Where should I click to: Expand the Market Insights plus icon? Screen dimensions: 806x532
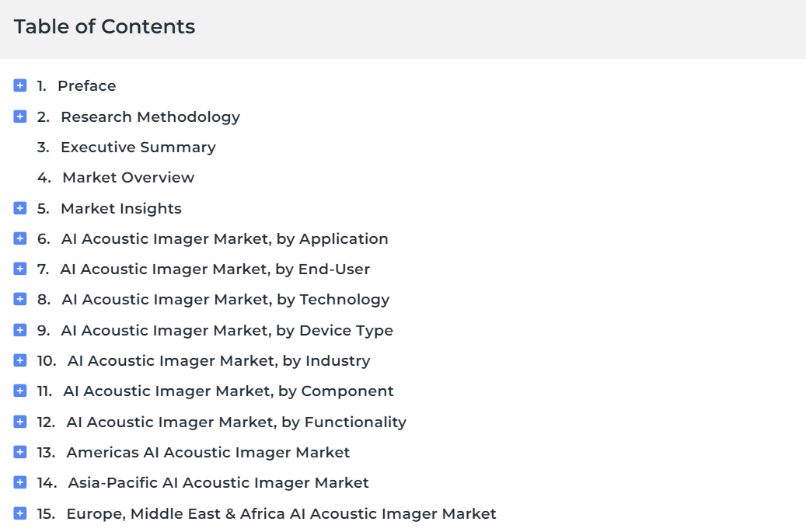[20, 208]
